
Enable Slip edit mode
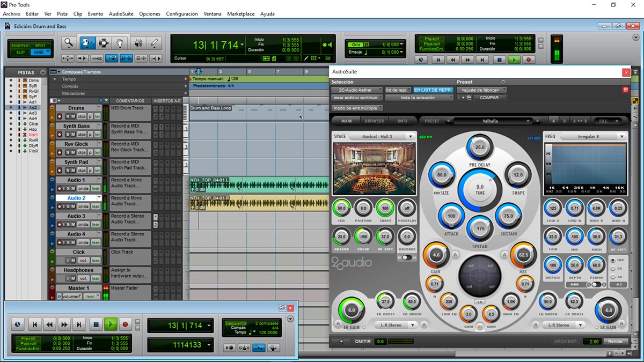[x=20, y=52]
